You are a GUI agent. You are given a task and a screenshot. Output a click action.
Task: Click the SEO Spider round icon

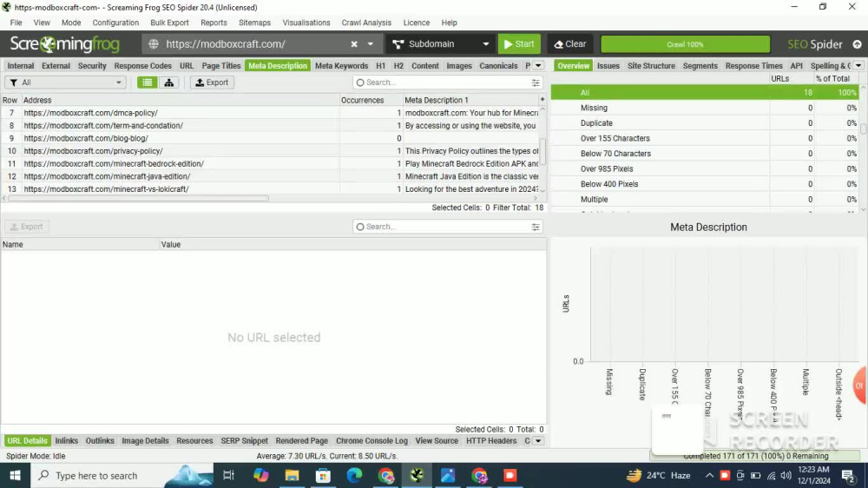[x=857, y=44]
